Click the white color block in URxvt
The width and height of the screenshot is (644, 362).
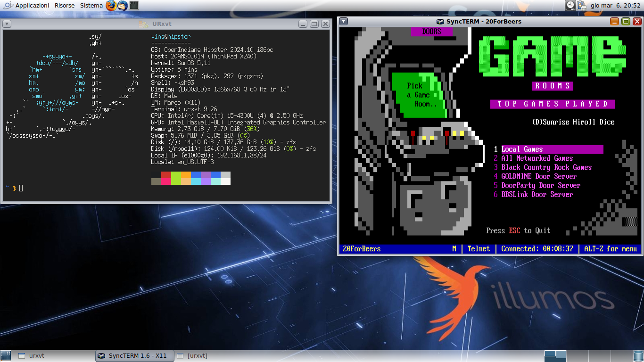point(225,181)
